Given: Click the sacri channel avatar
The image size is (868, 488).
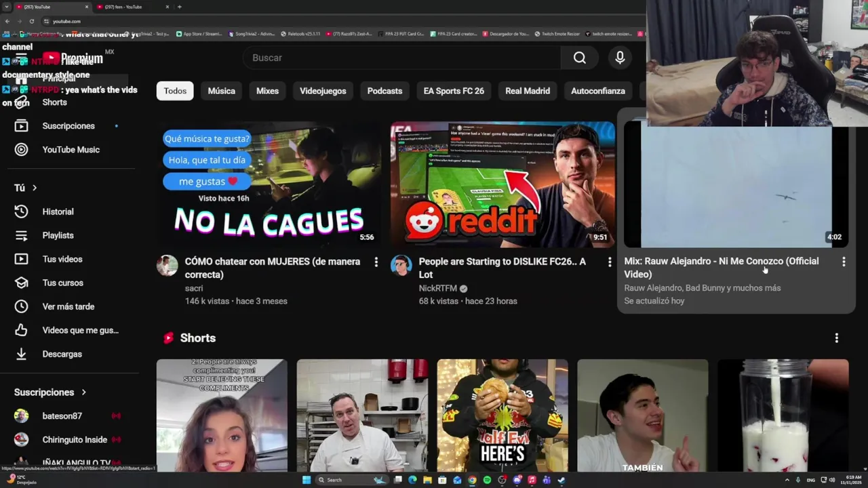Looking at the screenshot, I should (167, 265).
